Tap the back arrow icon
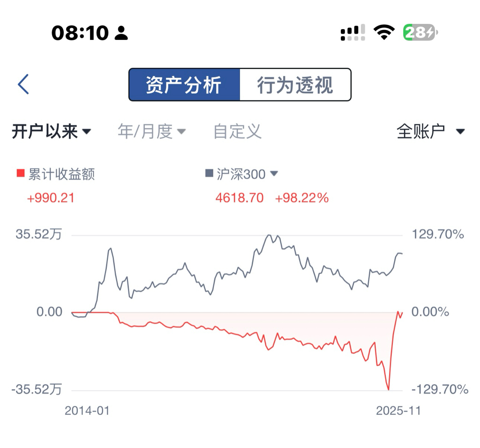Viewport: 480px width, 448px height. 23,84
